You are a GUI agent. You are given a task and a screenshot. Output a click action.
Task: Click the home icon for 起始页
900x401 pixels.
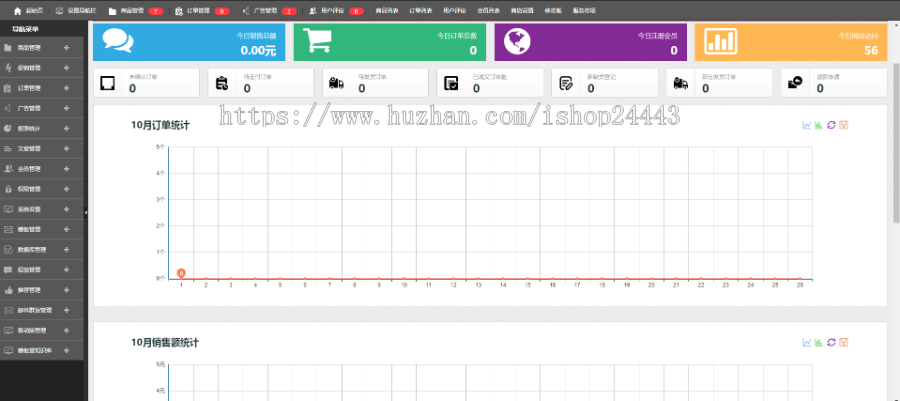point(18,10)
